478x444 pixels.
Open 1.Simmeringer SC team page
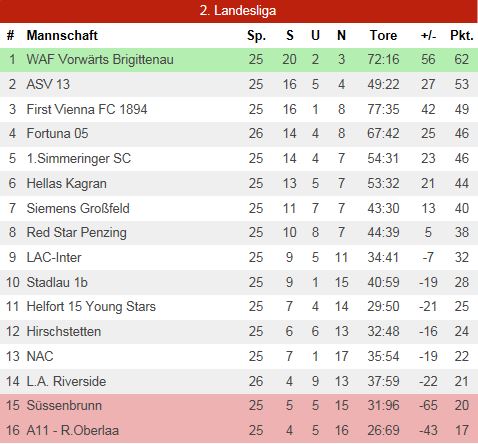click(79, 158)
